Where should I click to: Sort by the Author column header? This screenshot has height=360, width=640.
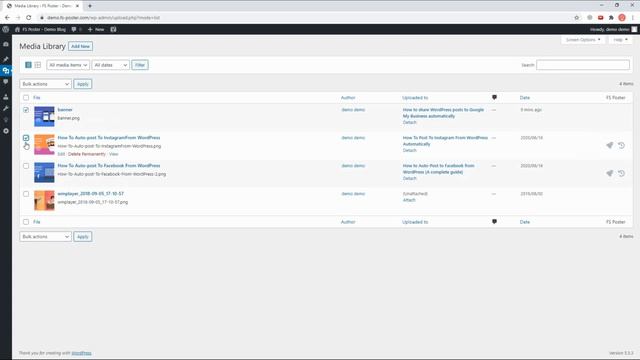(x=348, y=98)
